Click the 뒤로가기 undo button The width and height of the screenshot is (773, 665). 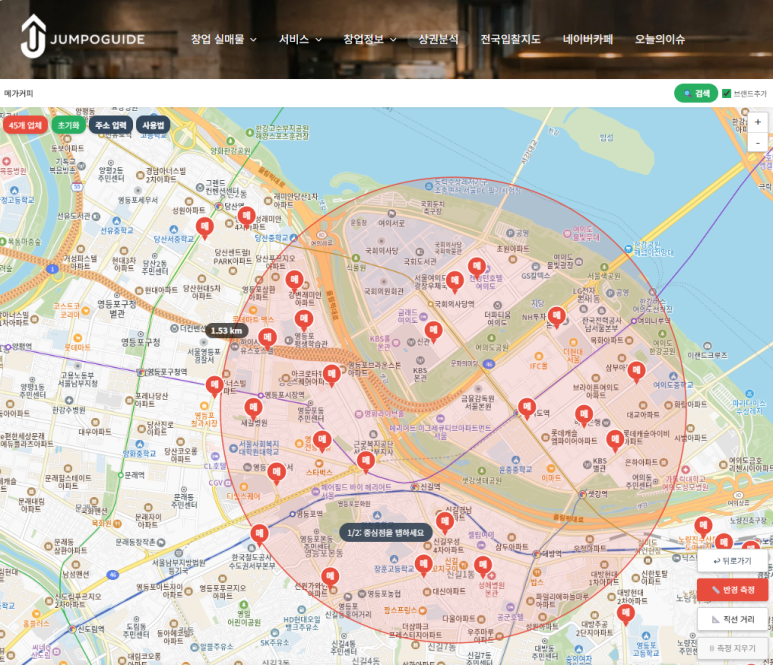coord(732,561)
